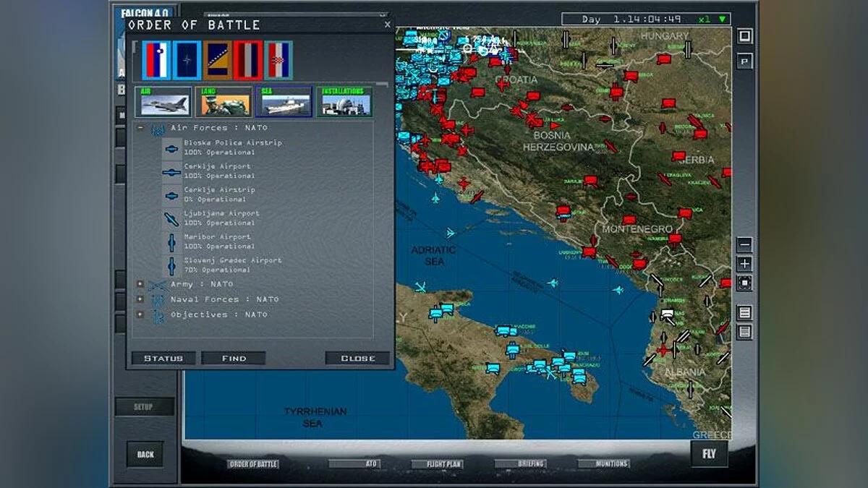Image resolution: width=868 pixels, height=488 pixels.
Task: Click the Day 1.14:04:49 clock display
Action: (631, 20)
